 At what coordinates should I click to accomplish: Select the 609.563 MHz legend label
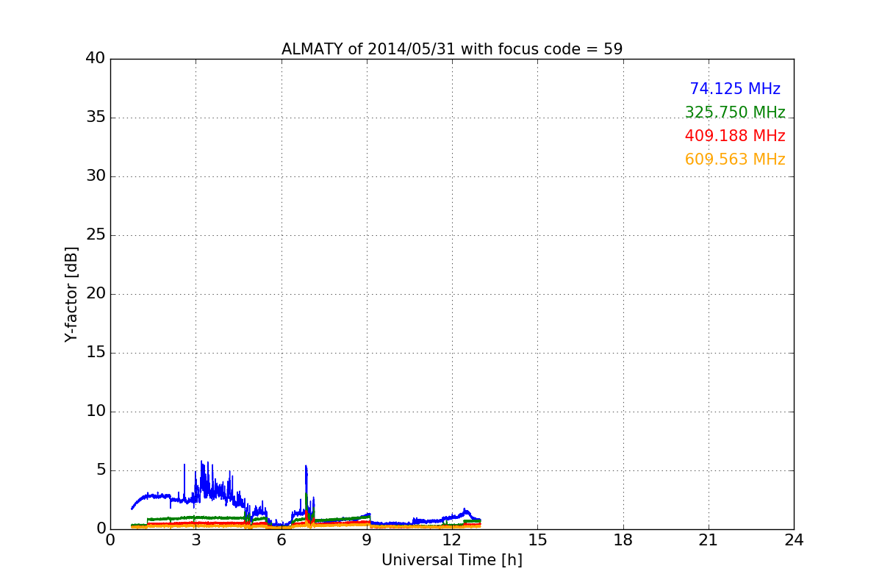coord(735,159)
